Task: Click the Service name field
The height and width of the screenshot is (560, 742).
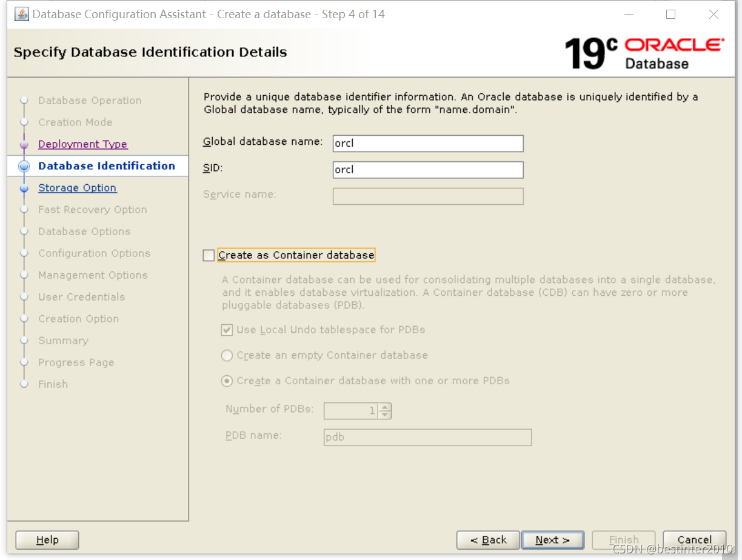Action: click(428, 196)
